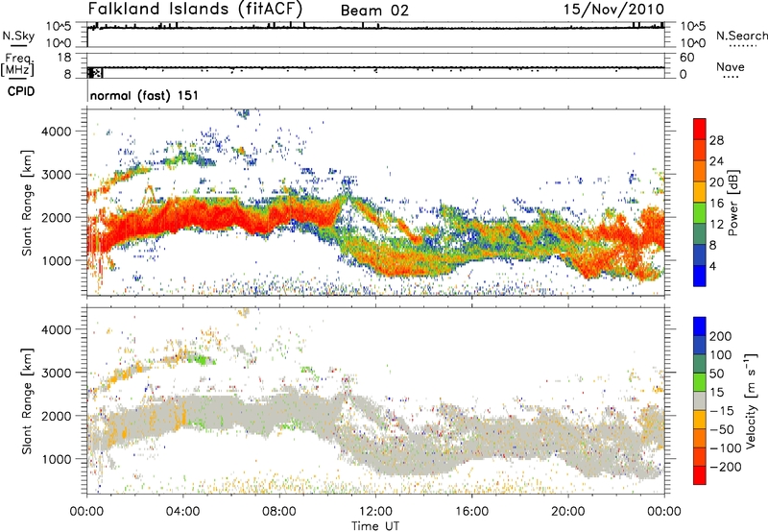Click the 'Beam 02' label
Image resolution: width=768 pixels, height=532 pixels.
pyautogui.click(x=374, y=11)
